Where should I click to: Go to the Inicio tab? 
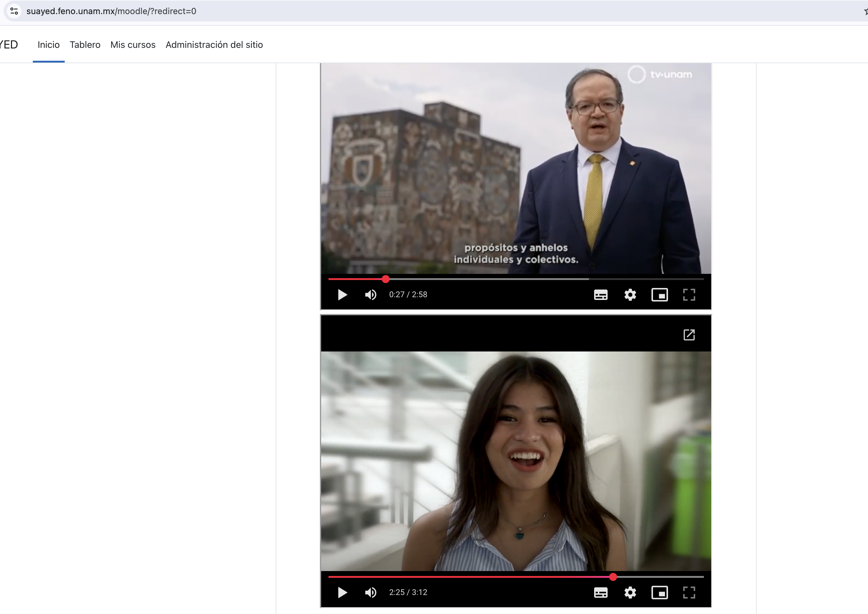click(48, 44)
